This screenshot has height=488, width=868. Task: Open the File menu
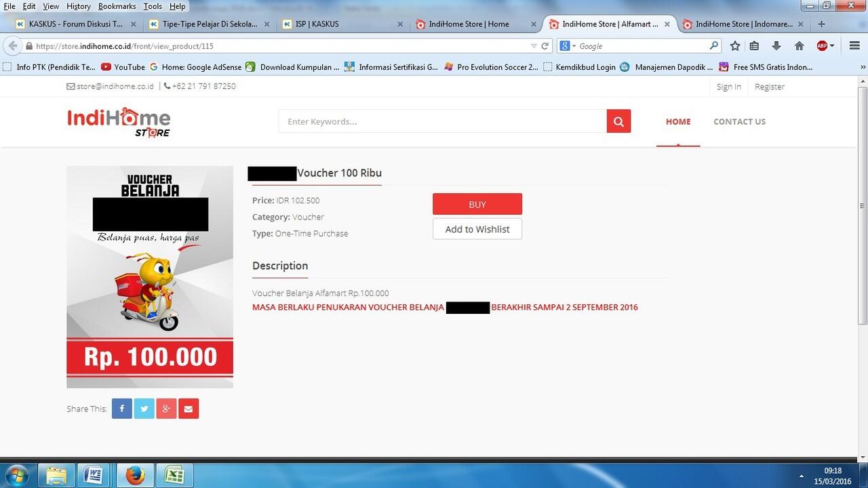[x=9, y=6]
